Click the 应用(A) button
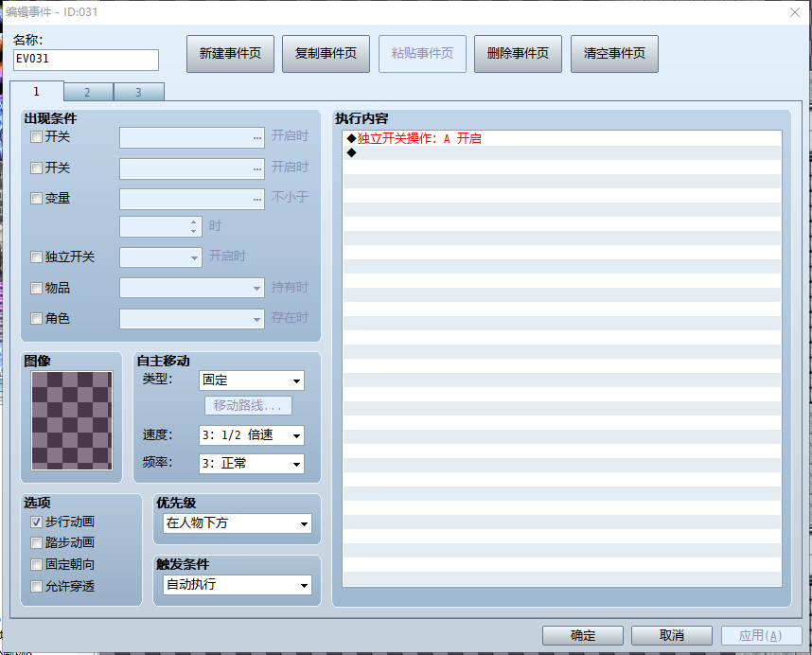 [x=761, y=635]
